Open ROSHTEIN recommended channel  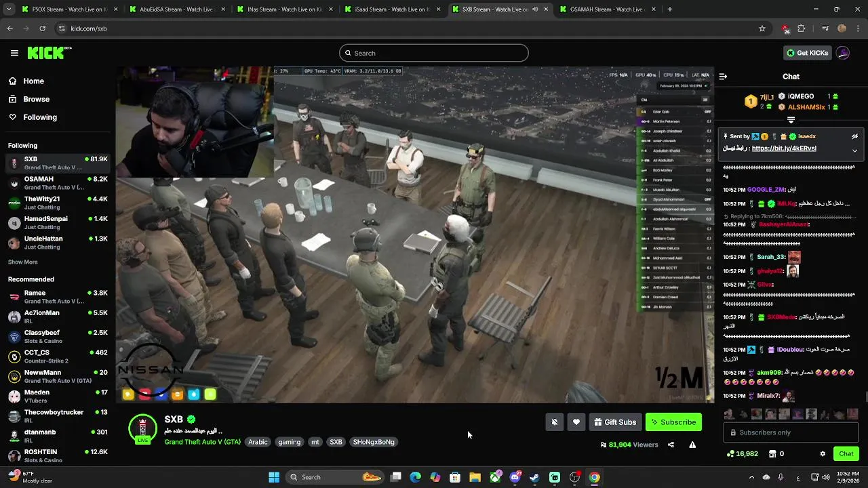(58, 455)
